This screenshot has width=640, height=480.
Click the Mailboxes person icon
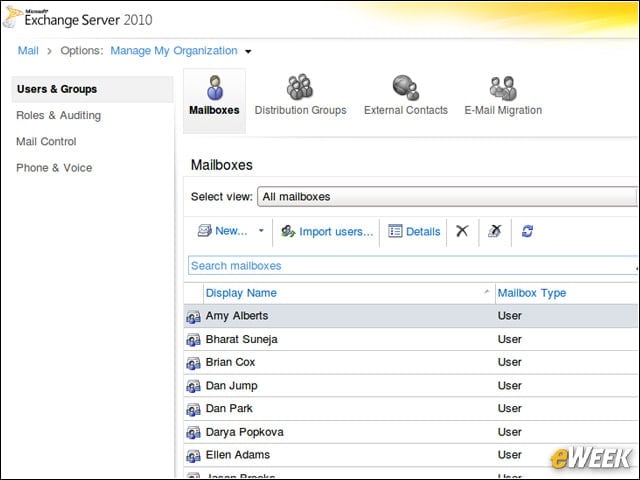(x=215, y=88)
